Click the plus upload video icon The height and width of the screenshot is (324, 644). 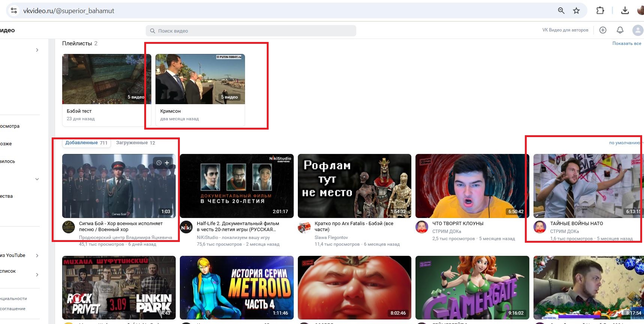click(603, 30)
